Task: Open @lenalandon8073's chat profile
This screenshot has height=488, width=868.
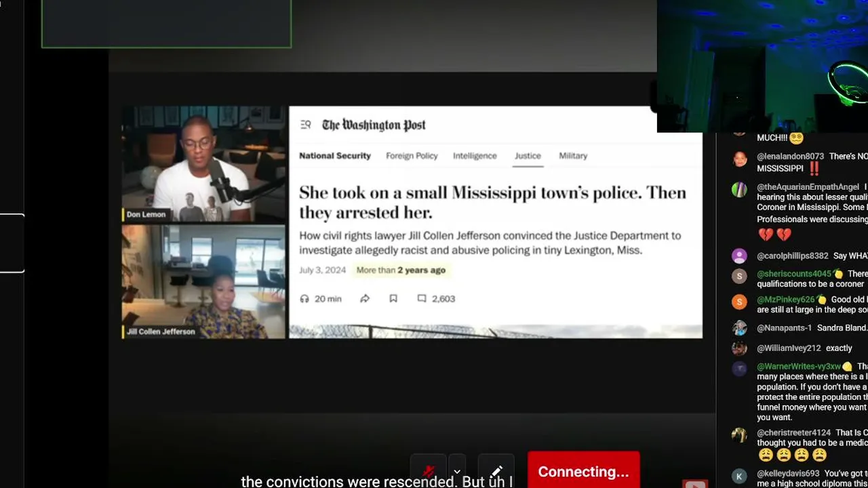Action: pos(790,157)
